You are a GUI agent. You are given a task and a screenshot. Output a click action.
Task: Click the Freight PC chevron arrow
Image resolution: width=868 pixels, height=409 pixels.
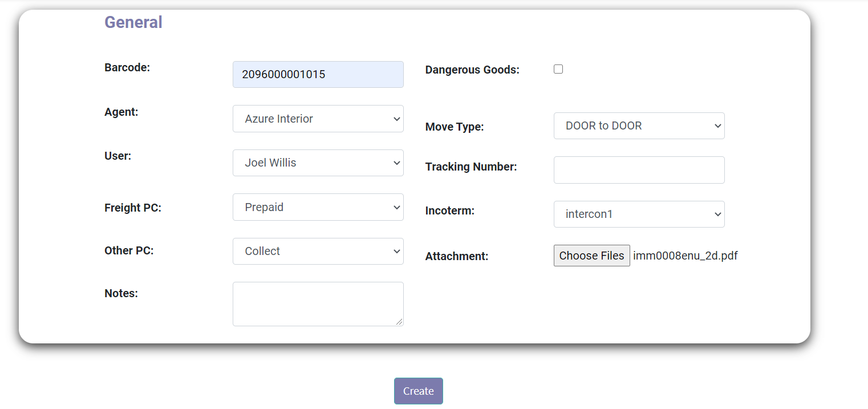tap(397, 207)
